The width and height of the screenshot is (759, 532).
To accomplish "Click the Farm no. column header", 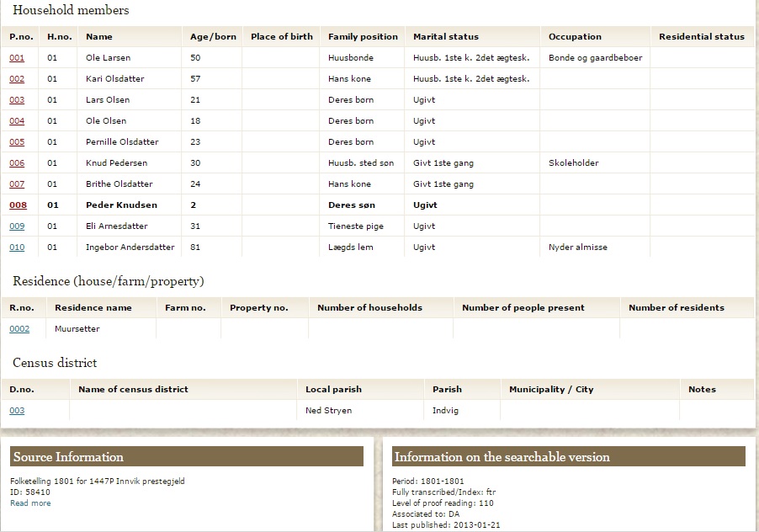I will pyautogui.click(x=185, y=308).
